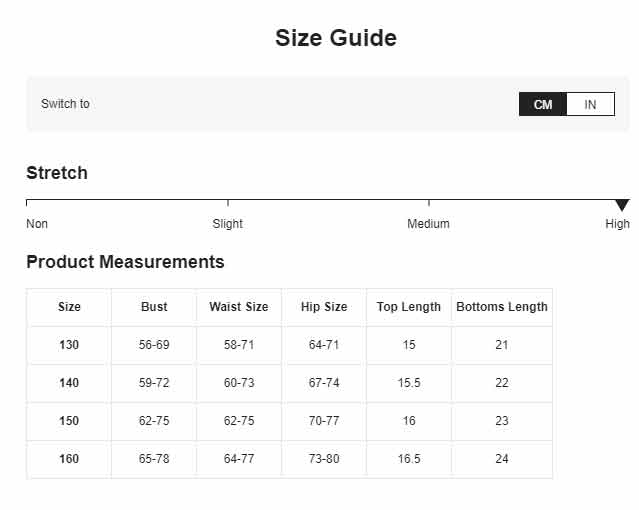This screenshot has height=510, width=639.
Task: Select the Size column header
Action: [x=69, y=307]
